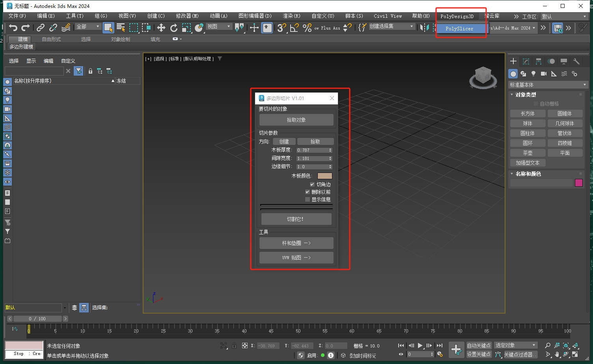Viewport: 593px width, 364px height.
Task: Enable the 显示信息 checkbox in PolySlicer
Action: point(308,199)
